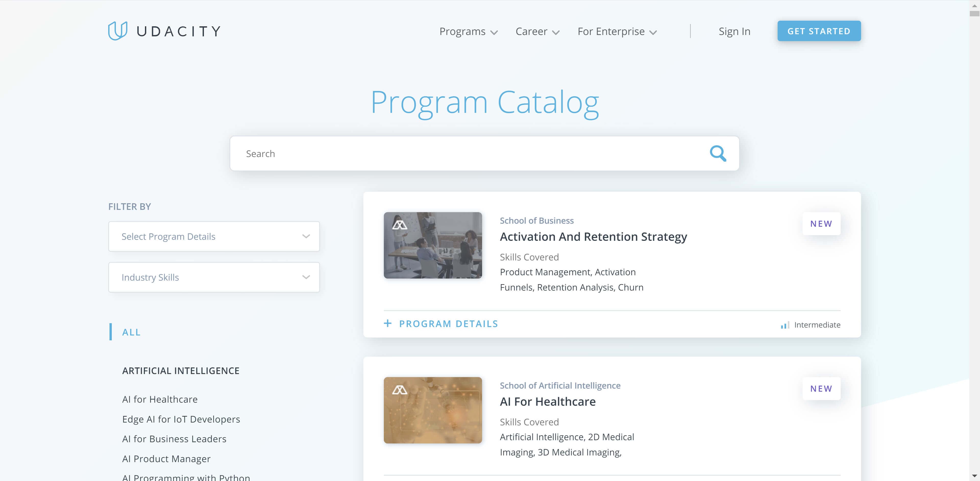
Task: Click the NEW badge on AI For Healthcare
Action: [x=821, y=388]
